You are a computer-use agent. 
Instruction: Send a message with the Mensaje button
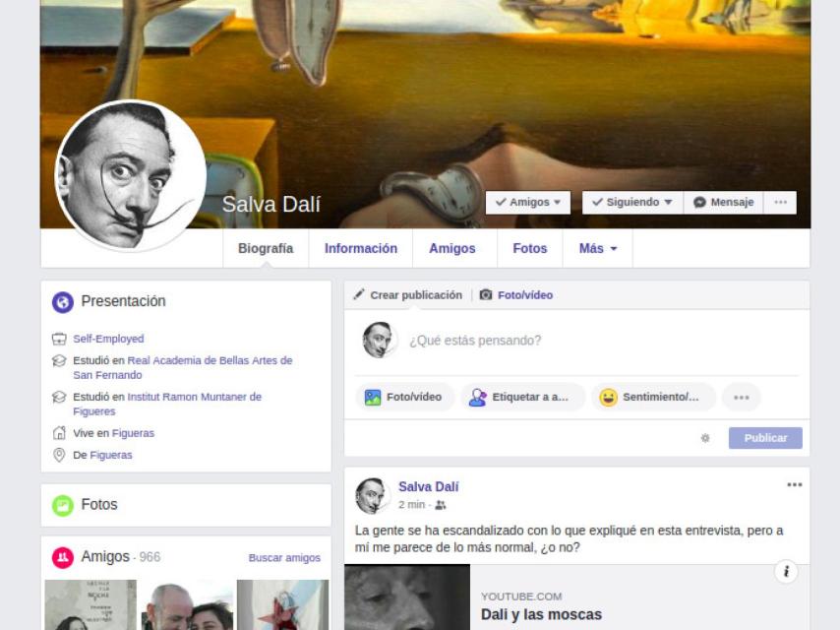[x=723, y=202]
